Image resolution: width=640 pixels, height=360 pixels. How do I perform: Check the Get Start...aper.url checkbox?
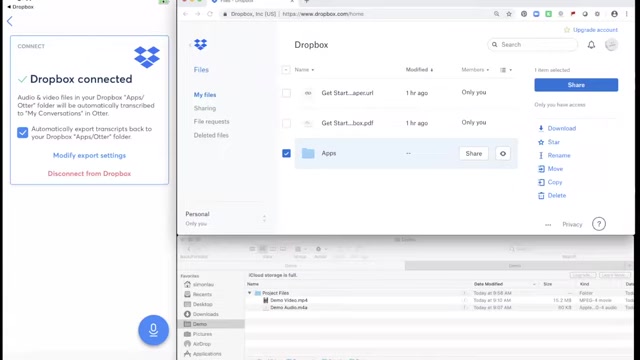point(287,93)
